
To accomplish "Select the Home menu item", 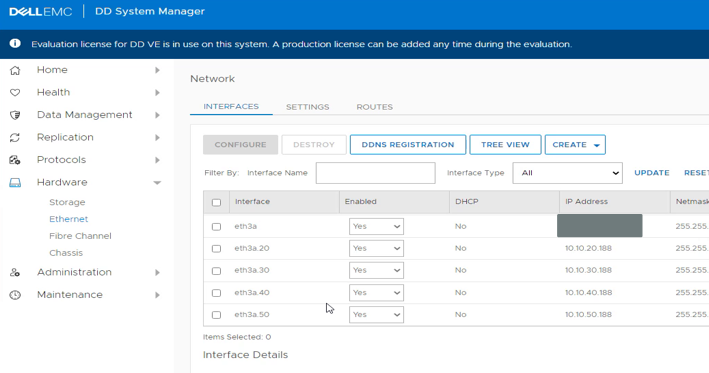I will pos(52,70).
